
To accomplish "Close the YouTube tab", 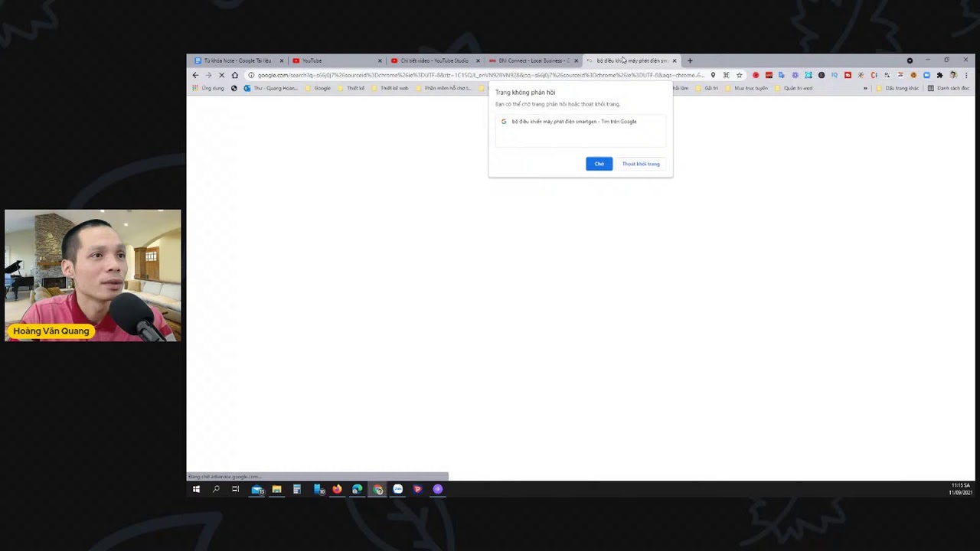I will [x=380, y=60].
